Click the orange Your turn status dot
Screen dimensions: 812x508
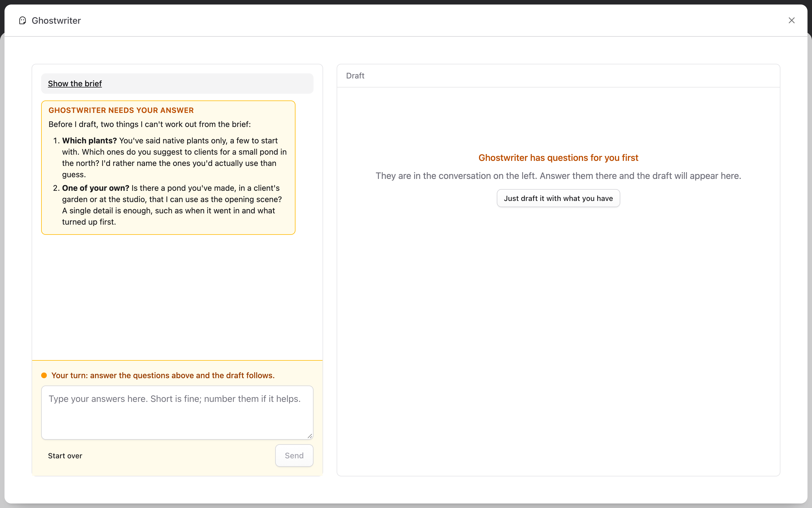[44, 375]
